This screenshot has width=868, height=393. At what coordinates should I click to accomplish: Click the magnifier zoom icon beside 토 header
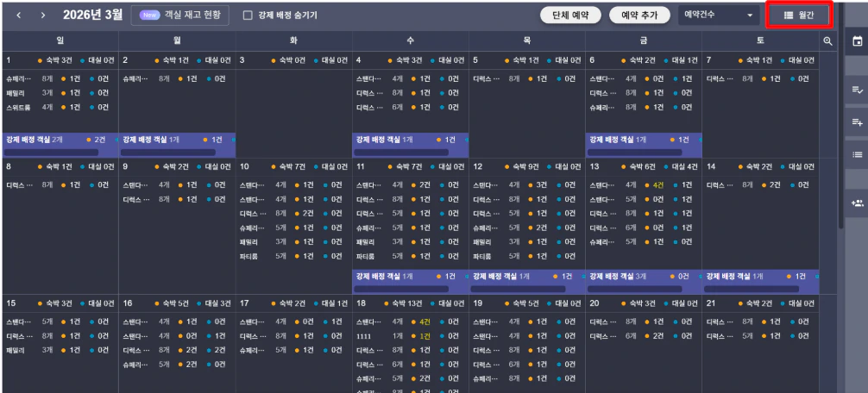click(827, 41)
